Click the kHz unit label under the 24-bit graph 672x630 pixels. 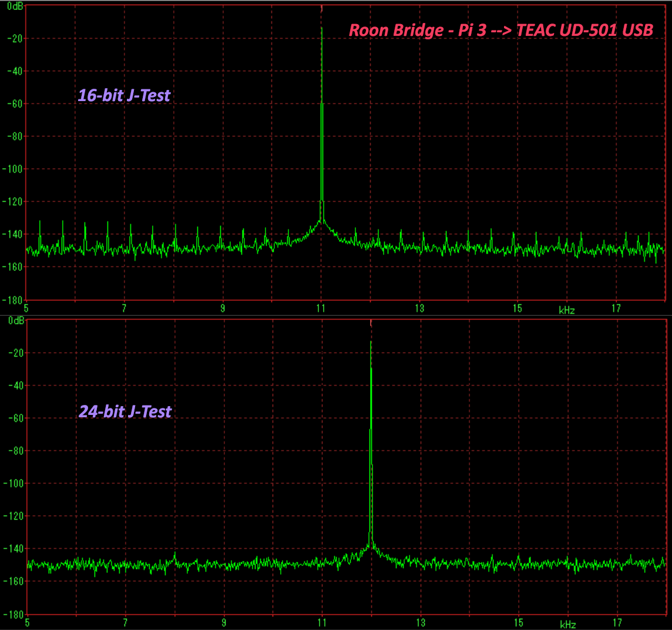click(568, 625)
